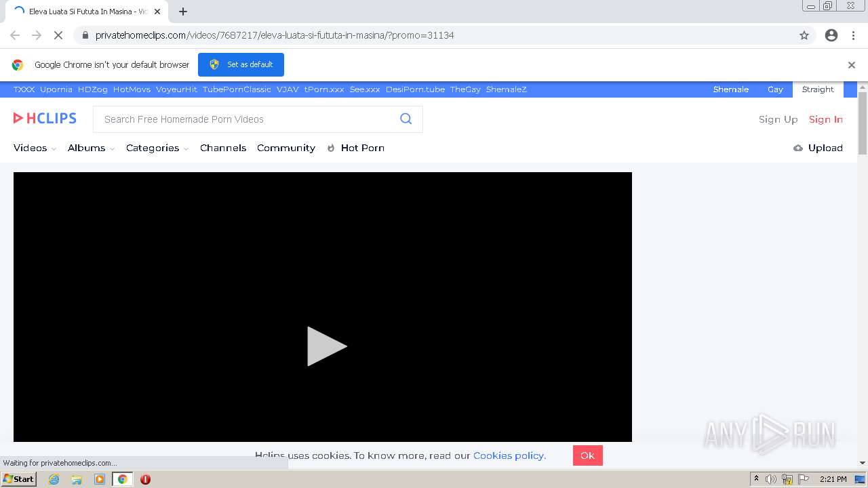Open the Start menu

19,479
